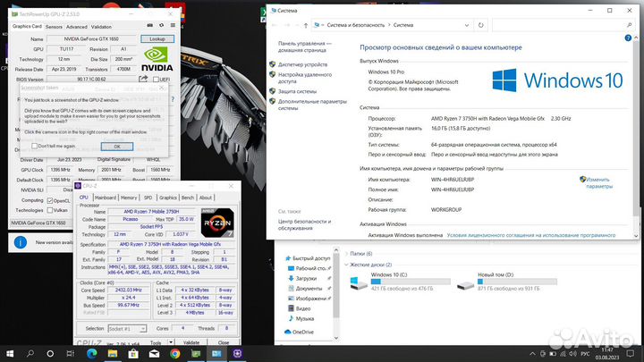
Task: Click the volume icon in the system tray
Action: click(x=573, y=353)
